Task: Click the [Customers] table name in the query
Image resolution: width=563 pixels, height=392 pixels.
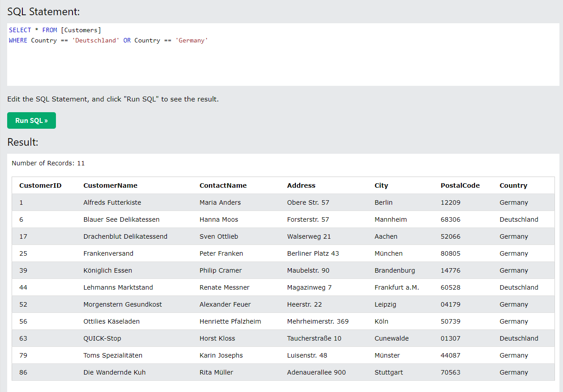Action: [81, 30]
